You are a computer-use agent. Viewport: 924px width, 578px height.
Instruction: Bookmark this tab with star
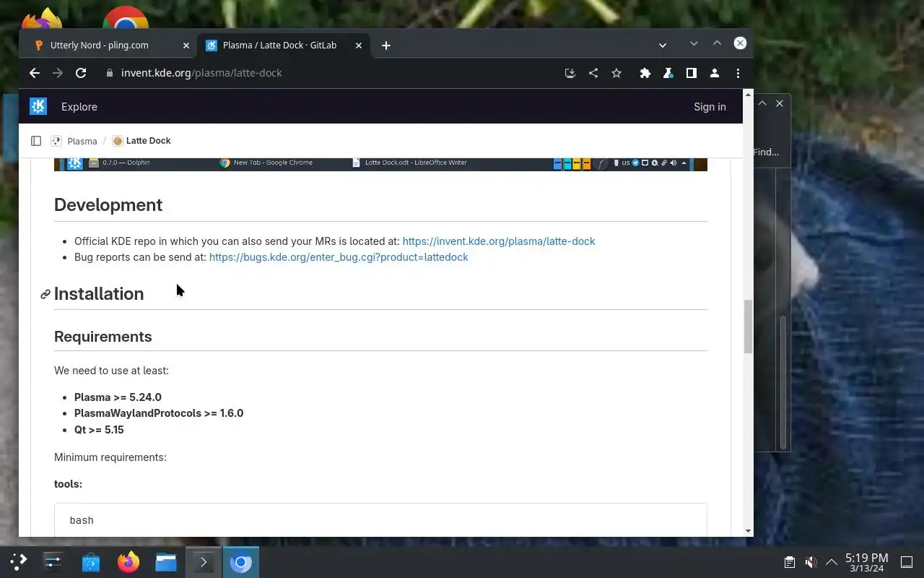click(x=616, y=73)
